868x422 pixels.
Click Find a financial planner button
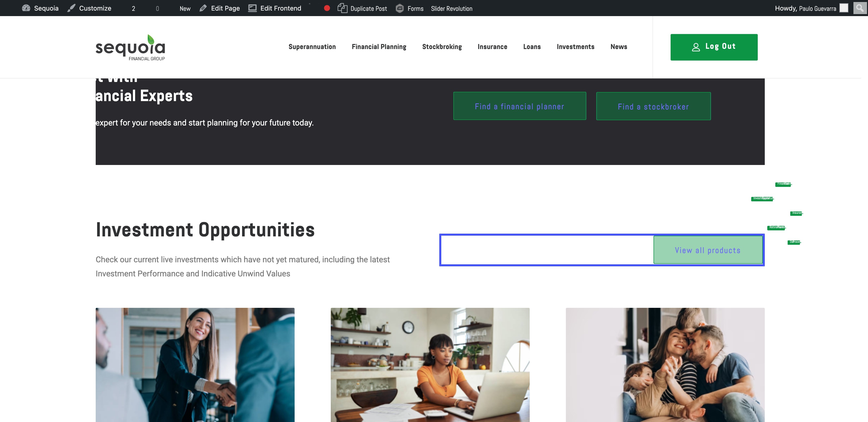click(x=520, y=106)
